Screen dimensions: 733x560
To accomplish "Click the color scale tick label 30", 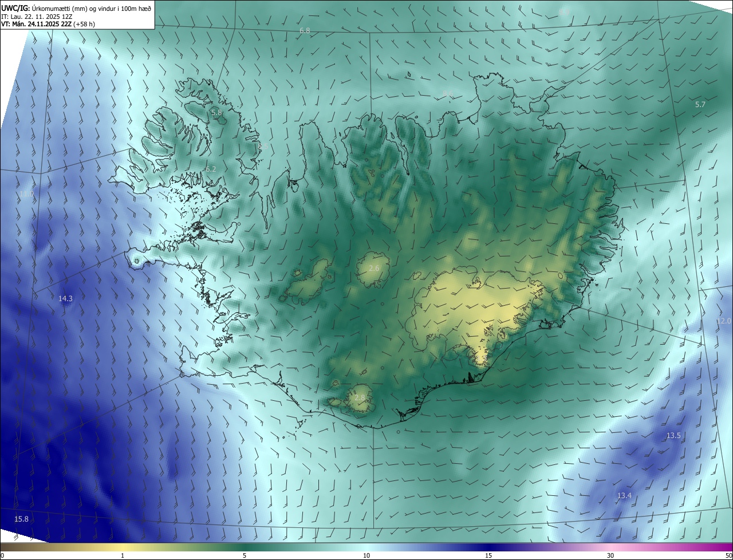I will 610,555.
